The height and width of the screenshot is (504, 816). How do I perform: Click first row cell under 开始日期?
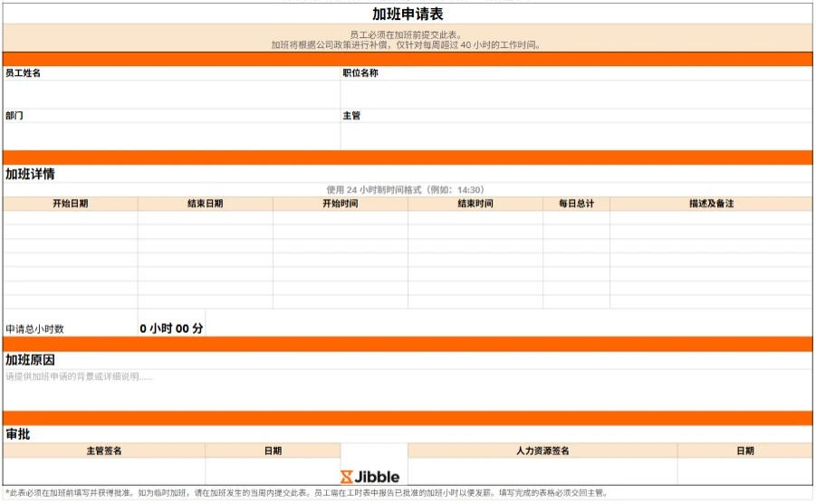[x=71, y=218]
